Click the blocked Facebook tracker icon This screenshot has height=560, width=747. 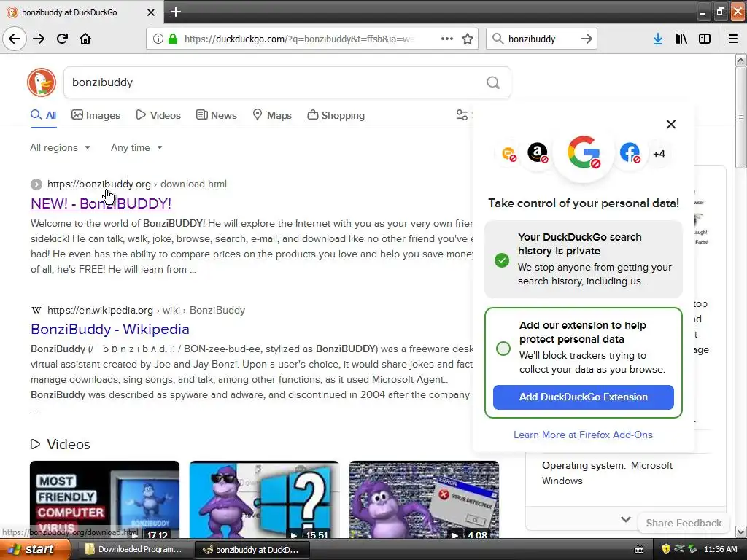(x=630, y=153)
